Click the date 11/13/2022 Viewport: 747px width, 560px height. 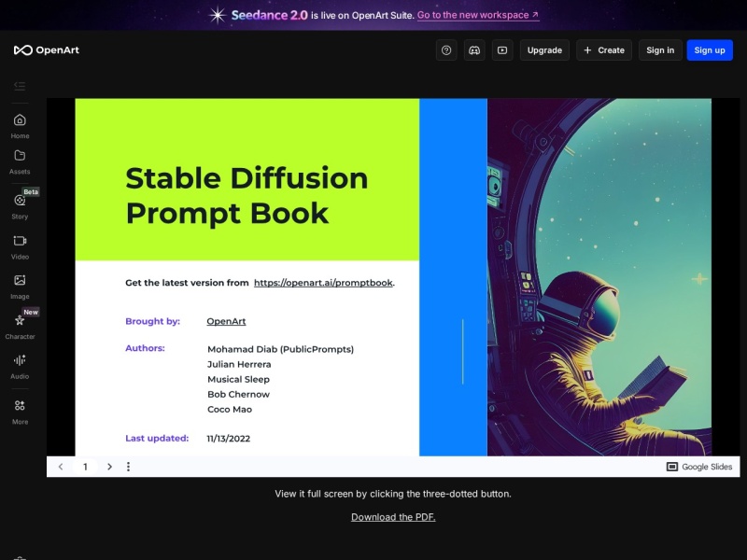pyautogui.click(x=228, y=439)
